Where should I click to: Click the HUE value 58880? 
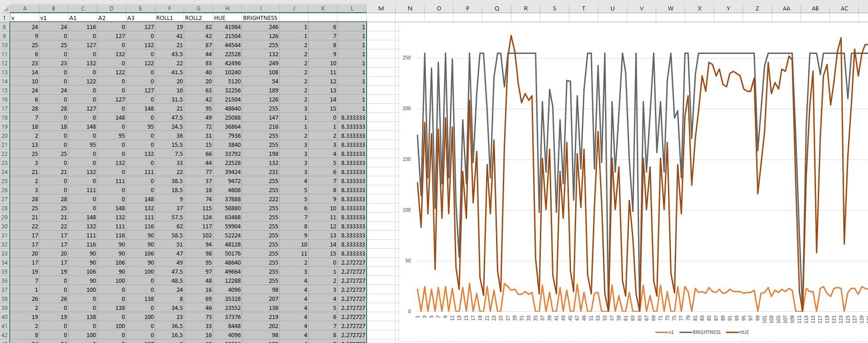point(227,208)
